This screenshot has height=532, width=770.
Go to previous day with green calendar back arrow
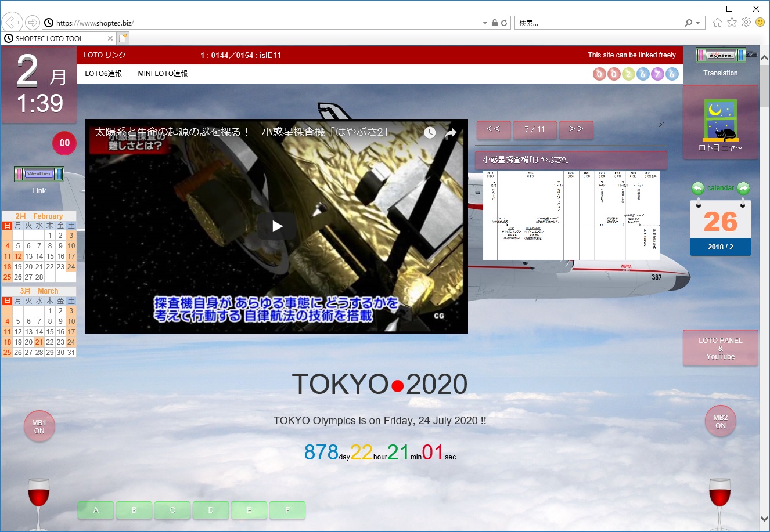coord(697,188)
